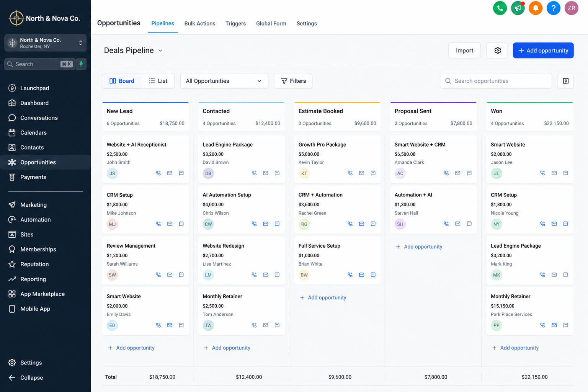Open the All Opportunities dropdown
The height and width of the screenshot is (392, 588).
pos(224,81)
